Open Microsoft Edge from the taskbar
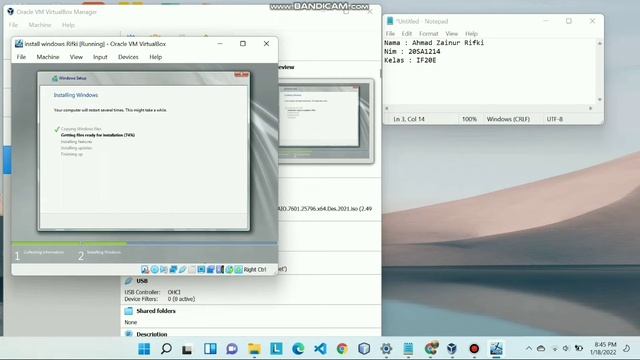 [298, 349]
